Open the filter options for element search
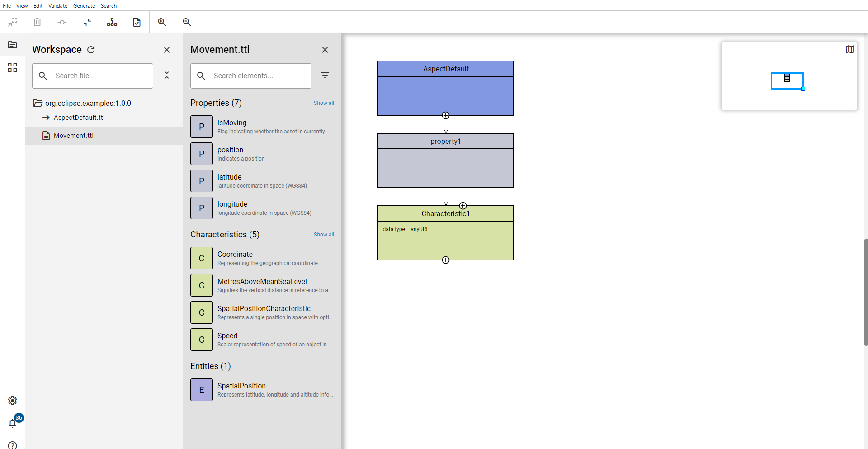 (x=325, y=75)
